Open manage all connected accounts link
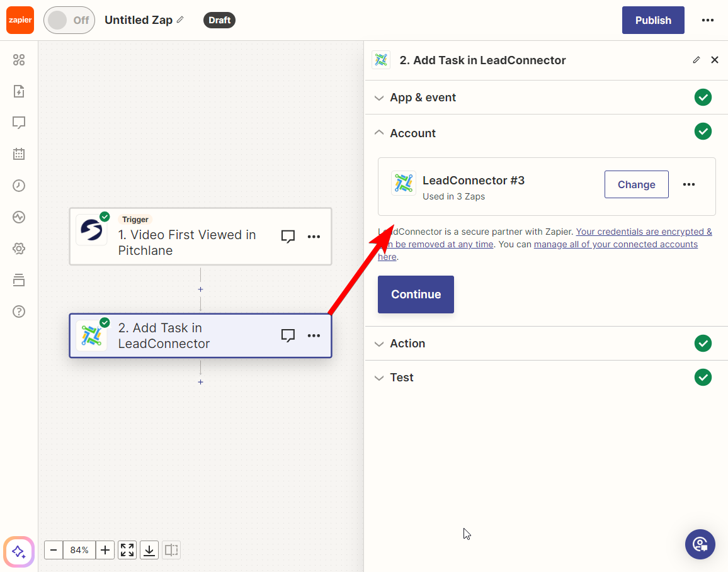Screen dimensions: 728x572 pyautogui.click(x=616, y=244)
